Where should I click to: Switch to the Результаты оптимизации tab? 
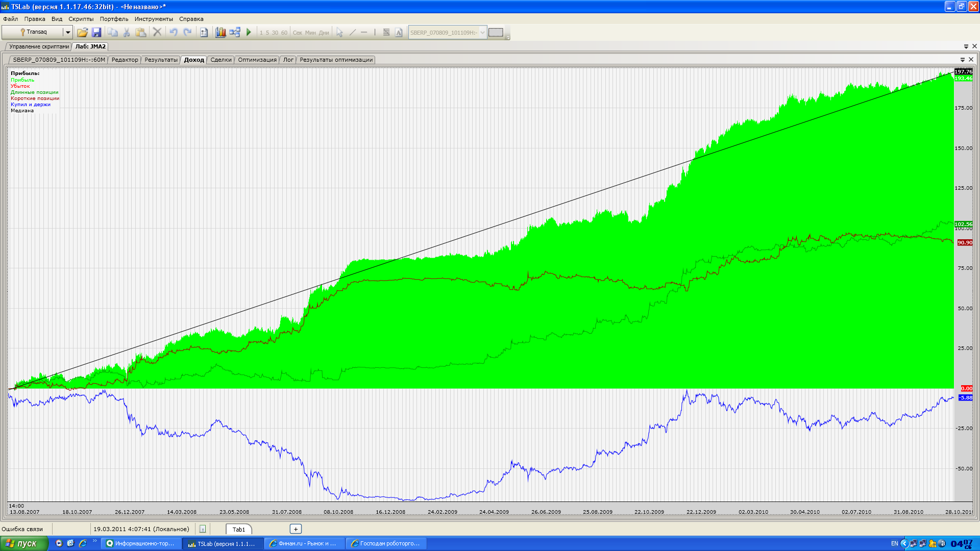point(336,60)
